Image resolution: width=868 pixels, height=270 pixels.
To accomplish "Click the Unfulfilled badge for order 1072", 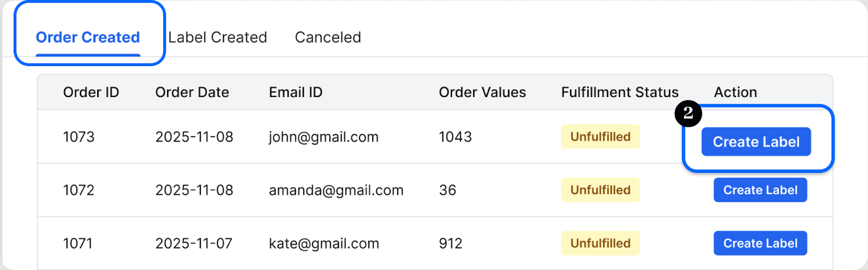I will point(600,190).
